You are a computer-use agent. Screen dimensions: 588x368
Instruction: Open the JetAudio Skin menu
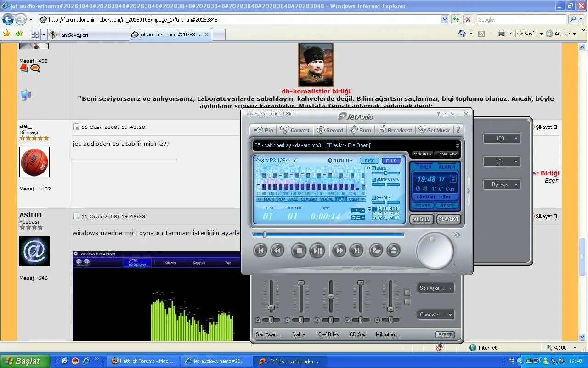tap(290, 114)
